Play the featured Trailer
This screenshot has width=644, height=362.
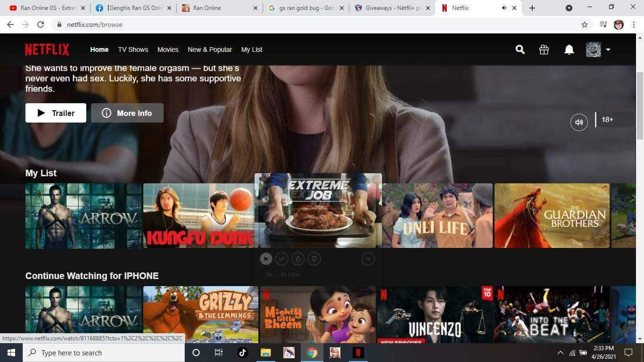click(x=56, y=113)
